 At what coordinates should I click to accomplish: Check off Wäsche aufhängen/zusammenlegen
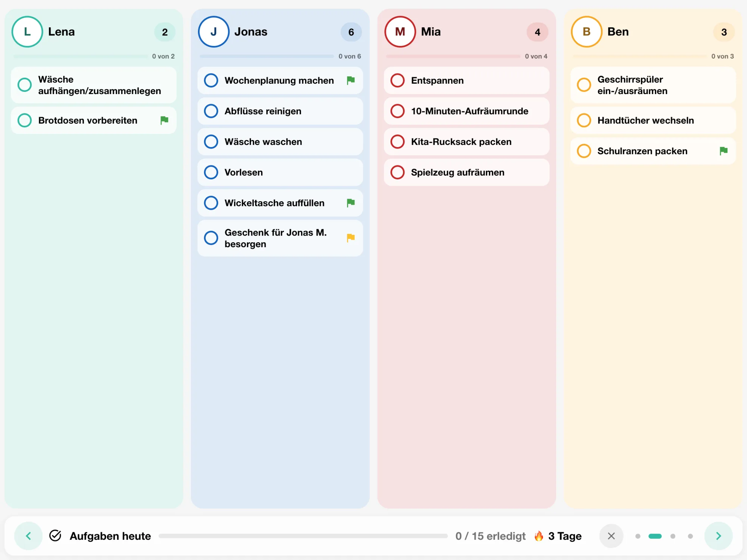[x=25, y=85]
